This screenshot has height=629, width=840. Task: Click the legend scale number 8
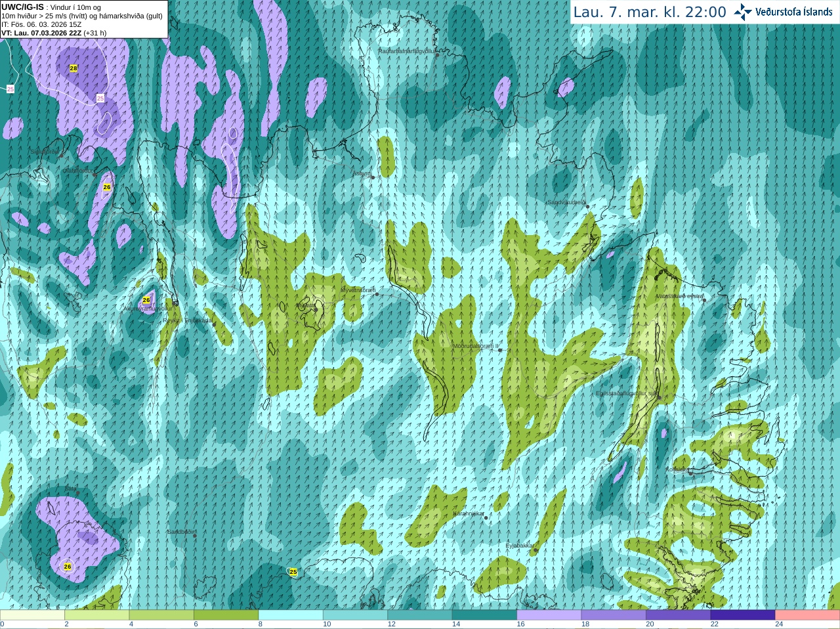[x=261, y=624]
